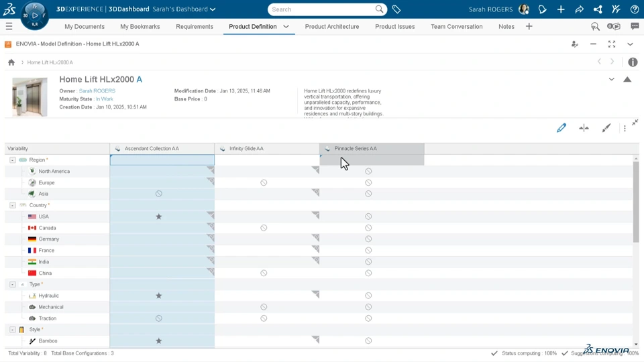Show the information panel icon
This screenshot has width=644, height=362.
pos(633,62)
